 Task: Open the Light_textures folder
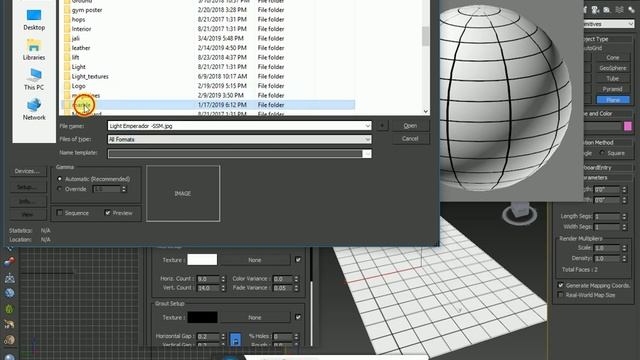[90, 76]
